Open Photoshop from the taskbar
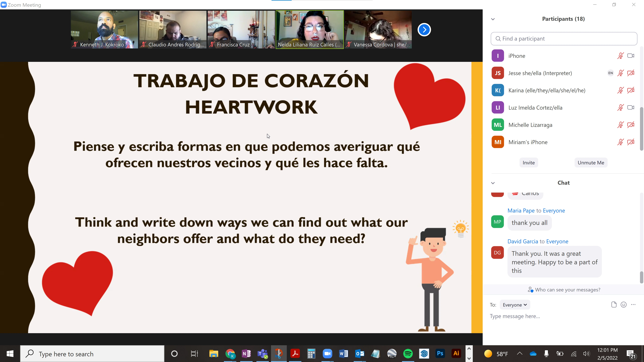The width and height of the screenshot is (644, 362). (x=440, y=353)
